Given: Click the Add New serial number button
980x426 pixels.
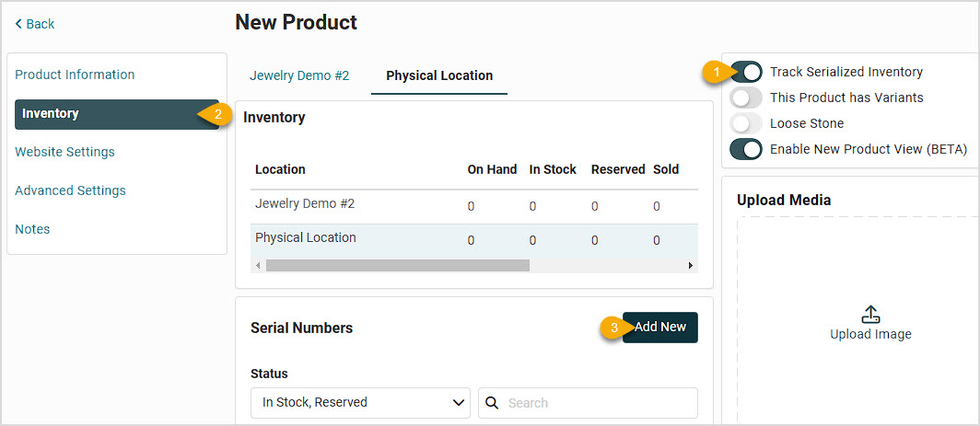Looking at the screenshot, I should pyautogui.click(x=660, y=328).
